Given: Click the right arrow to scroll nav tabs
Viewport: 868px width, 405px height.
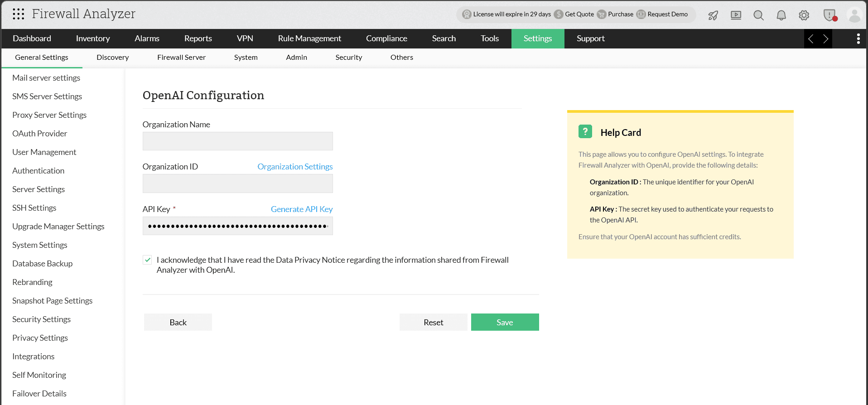Looking at the screenshot, I should coord(825,39).
